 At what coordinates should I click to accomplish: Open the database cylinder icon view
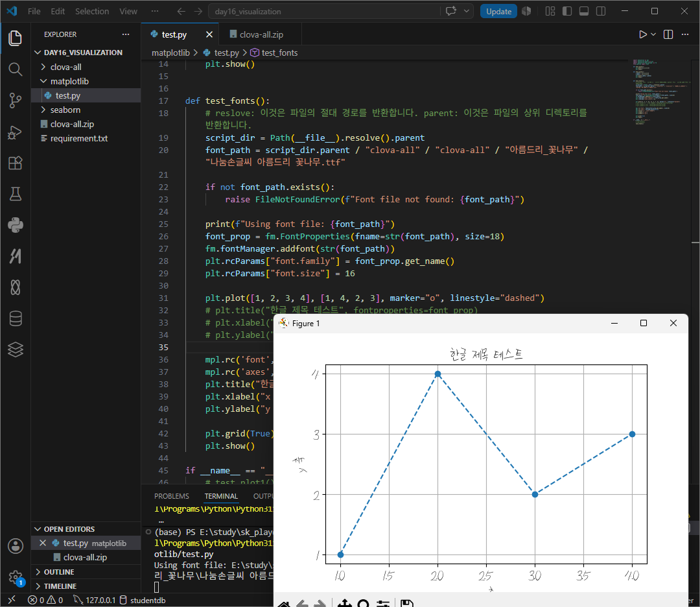point(15,318)
